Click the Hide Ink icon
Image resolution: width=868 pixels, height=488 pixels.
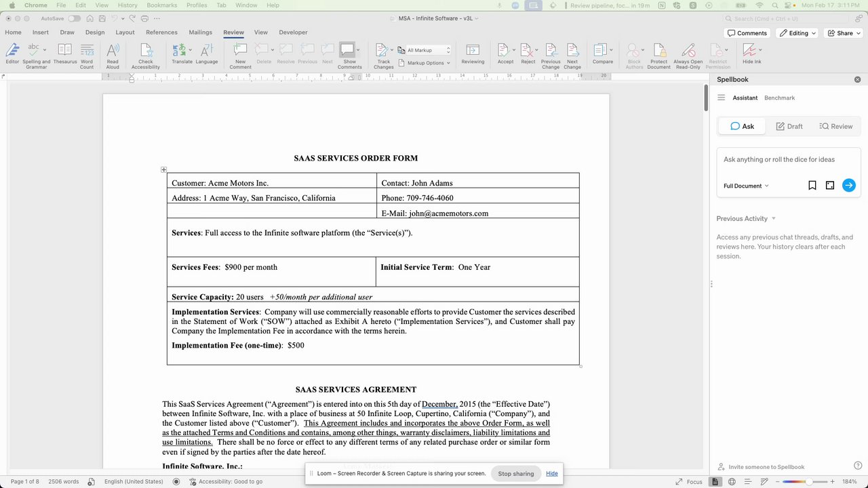click(x=749, y=50)
